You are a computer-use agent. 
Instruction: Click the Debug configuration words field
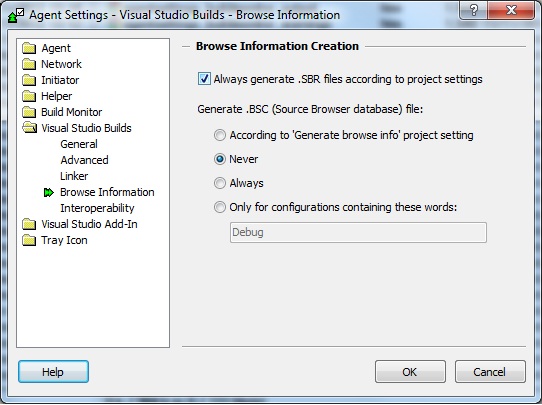pyautogui.click(x=358, y=232)
